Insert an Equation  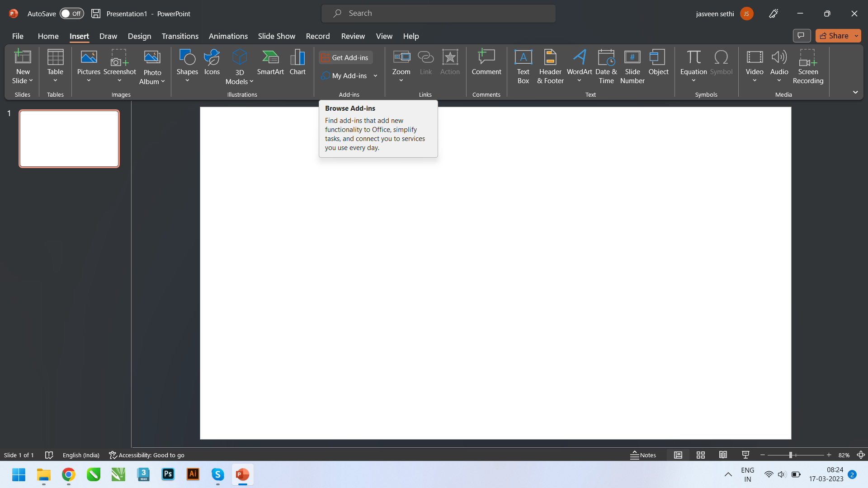tap(693, 66)
